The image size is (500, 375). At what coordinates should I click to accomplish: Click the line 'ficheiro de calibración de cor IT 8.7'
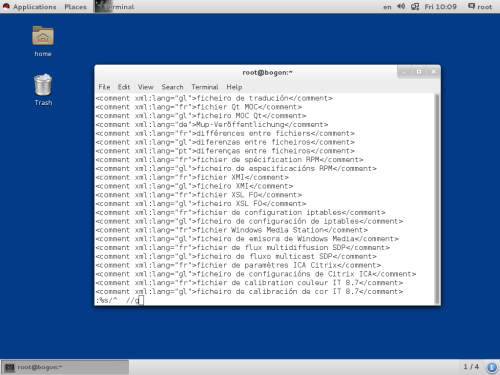(x=249, y=291)
